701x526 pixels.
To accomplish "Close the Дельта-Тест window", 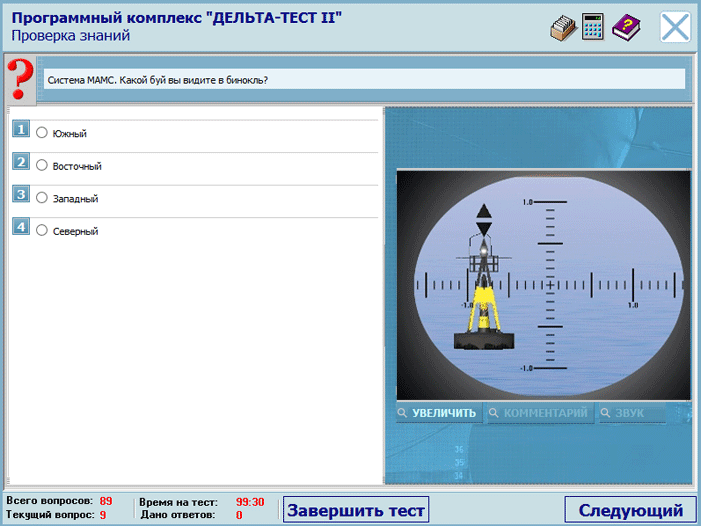I will click(x=675, y=27).
